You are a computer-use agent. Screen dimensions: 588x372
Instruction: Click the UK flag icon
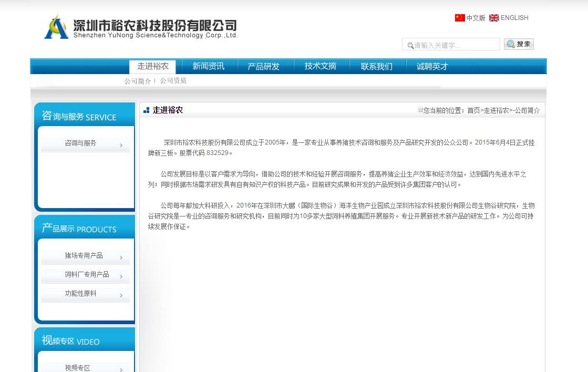494,18
